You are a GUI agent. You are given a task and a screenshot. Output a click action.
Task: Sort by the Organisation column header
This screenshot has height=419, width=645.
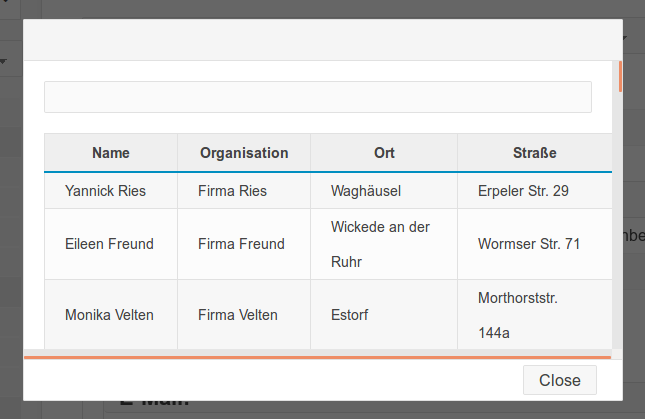pyautogui.click(x=244, y=153)
